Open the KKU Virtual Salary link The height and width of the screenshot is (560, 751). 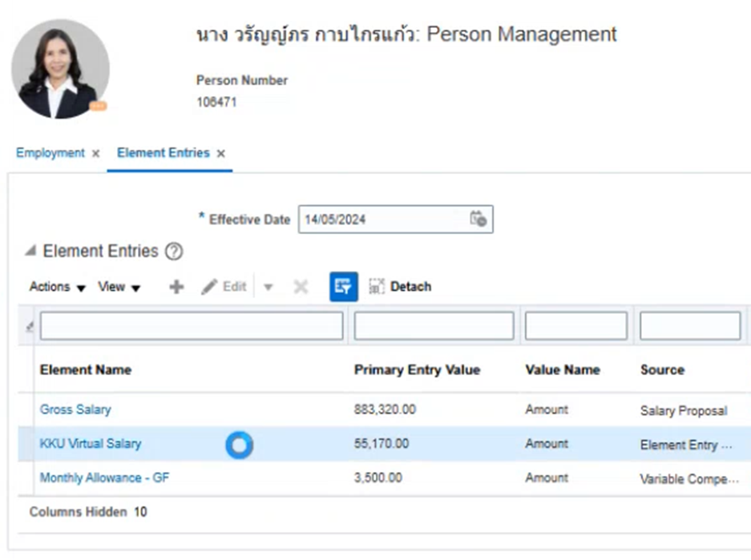(90, 444)
